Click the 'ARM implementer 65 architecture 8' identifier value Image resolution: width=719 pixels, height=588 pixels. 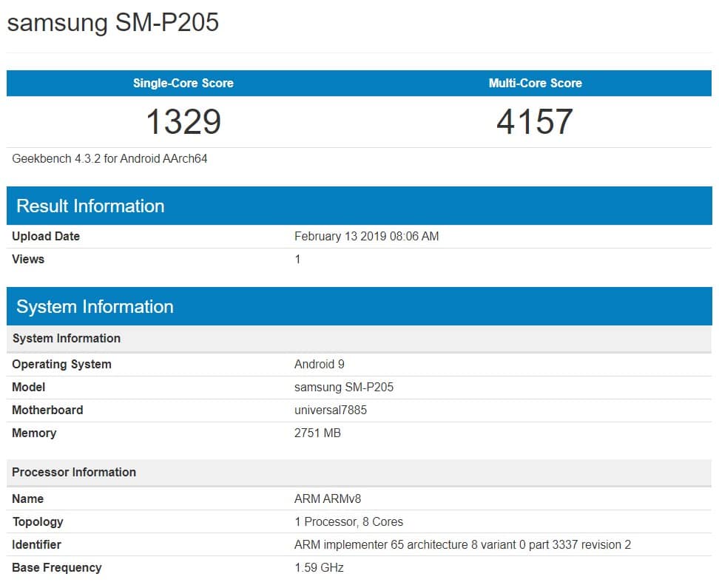(462, 545)
